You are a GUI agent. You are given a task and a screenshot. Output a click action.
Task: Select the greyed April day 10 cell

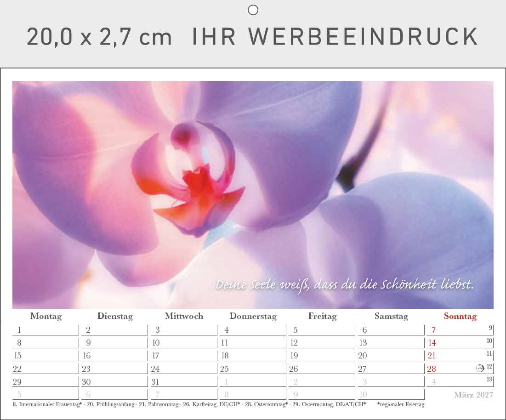click(x=391, y=395)
